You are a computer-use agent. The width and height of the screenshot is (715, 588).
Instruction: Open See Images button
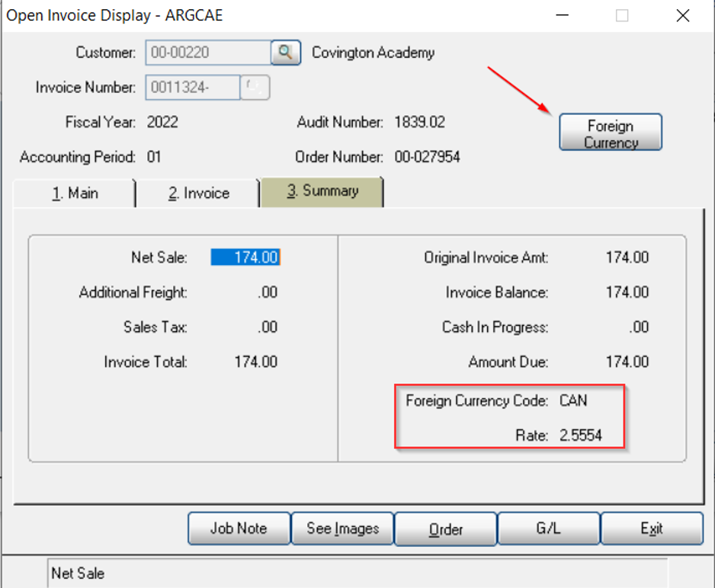[x=342, y=529]
